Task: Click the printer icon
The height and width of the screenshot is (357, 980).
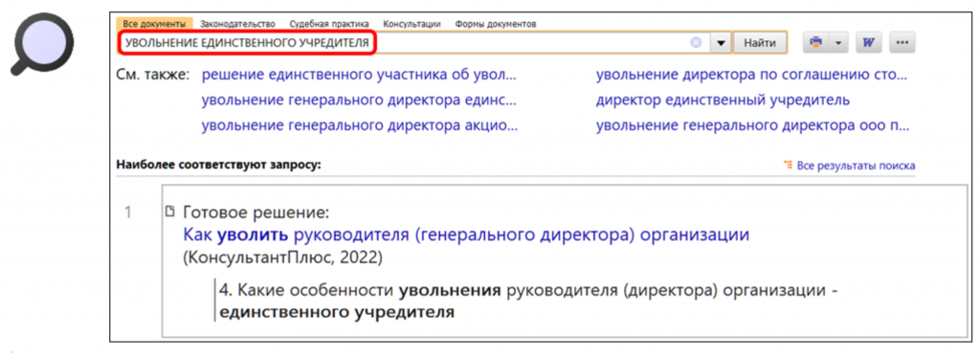Action: (x=815, y=42)
